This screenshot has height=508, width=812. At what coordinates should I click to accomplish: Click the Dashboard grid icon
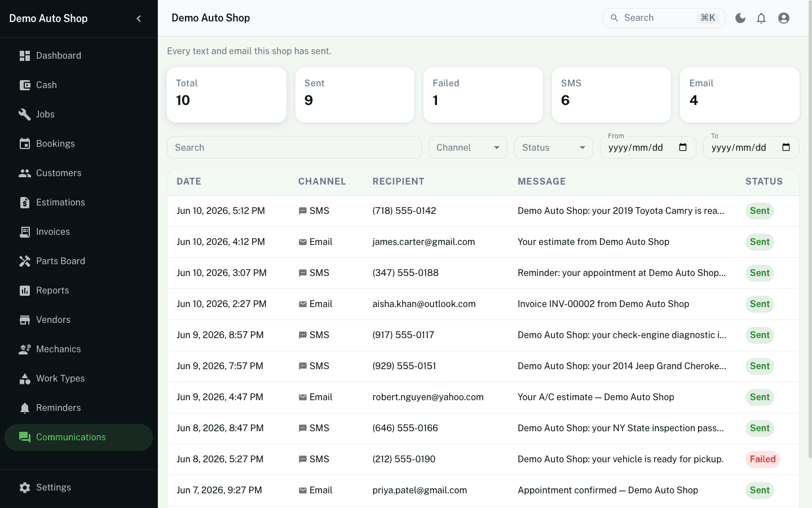(x=25, y=55)
